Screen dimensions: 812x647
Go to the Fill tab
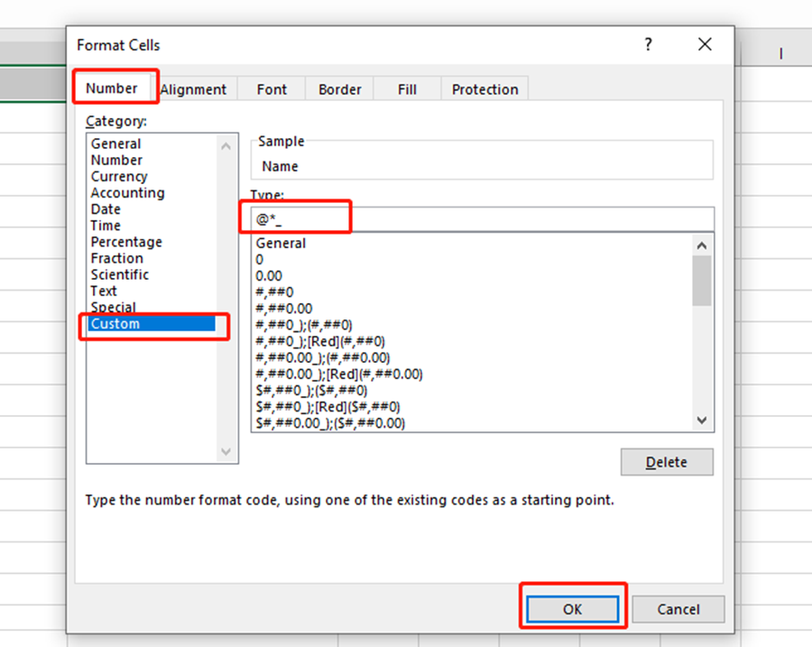pos(407,89)
